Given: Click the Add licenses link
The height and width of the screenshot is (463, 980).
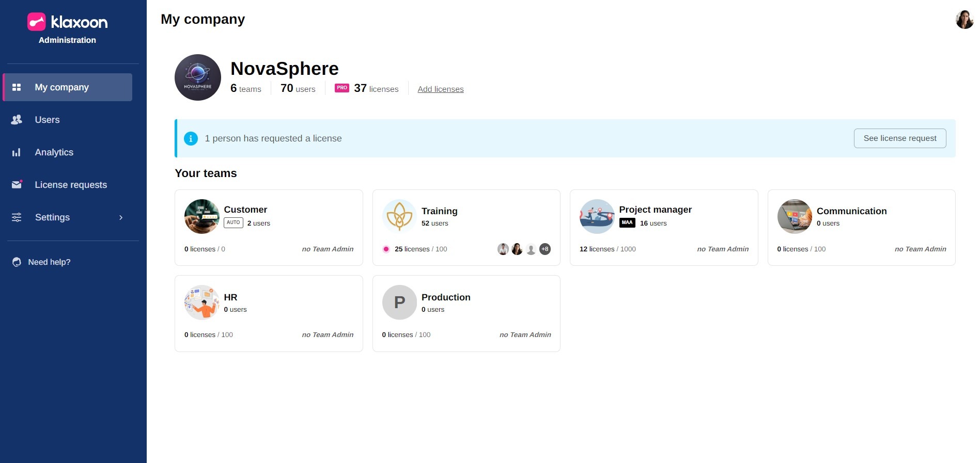Looking at the screenshot, I should point(440,89).
